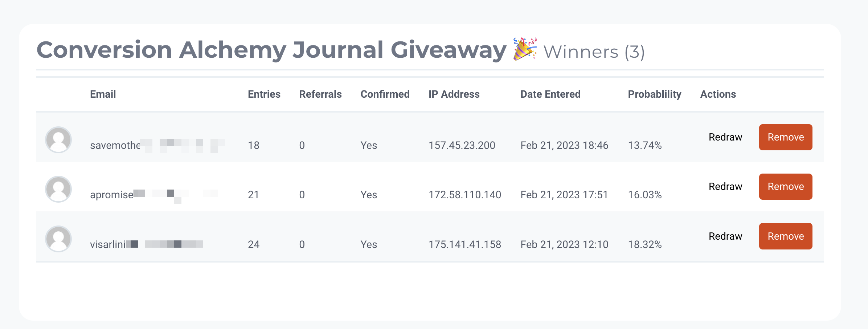Click the party popper emoji in title
This screenshot has width=868, height=329.
[x=525, y=49]
